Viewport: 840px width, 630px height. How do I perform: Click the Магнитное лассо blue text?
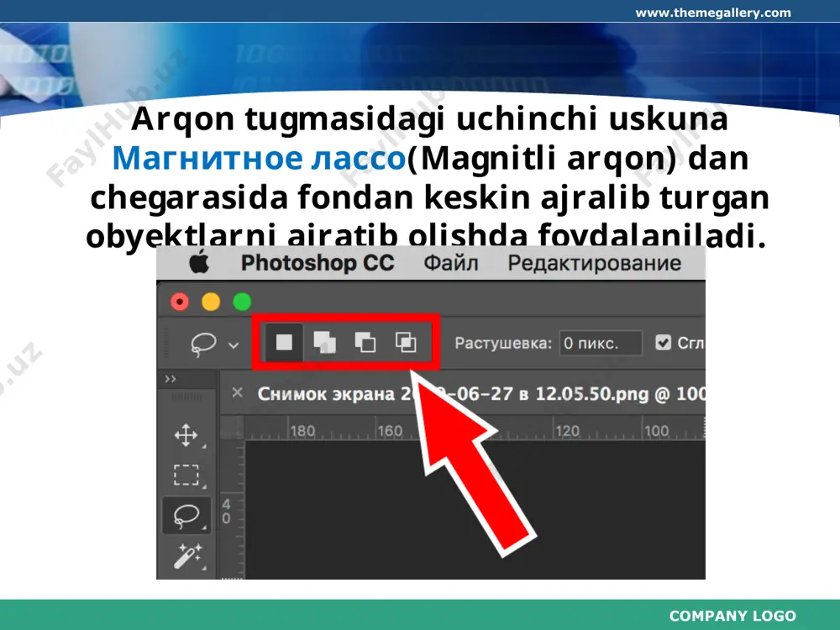[260, 159]
